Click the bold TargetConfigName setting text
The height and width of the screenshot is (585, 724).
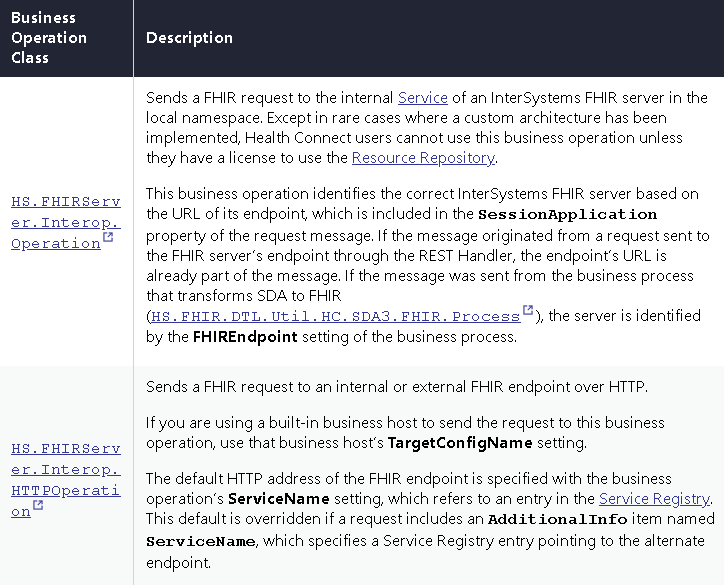click(x=450, y=442)
